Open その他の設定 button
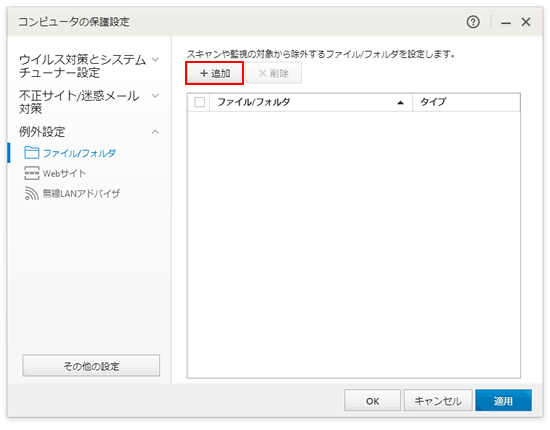Viewport: 550px width, 430px height. (91, 366)
